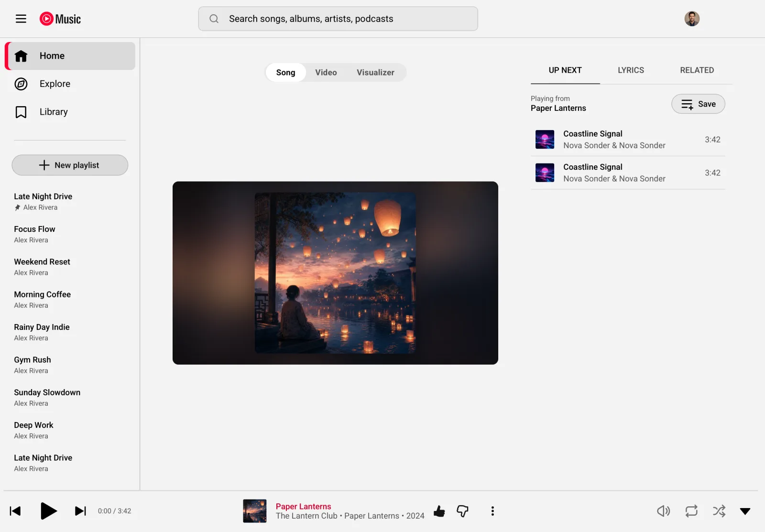Click the Explore compass icon

tap(21, 84)
